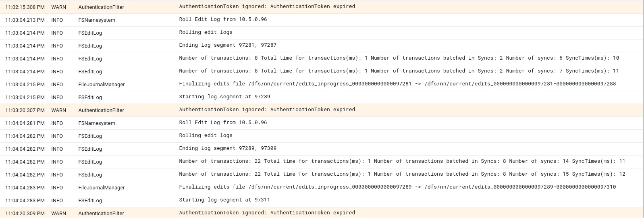Click FSEditLog beside 'Starting log segment at 97289'
This screenshot has width=644, height=218.
(x=90, y=98)
